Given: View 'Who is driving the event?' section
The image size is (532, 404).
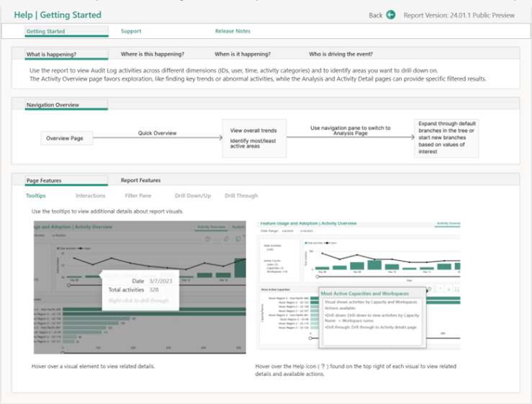Looking at the screenshot, I should click(x=341, y=54).
